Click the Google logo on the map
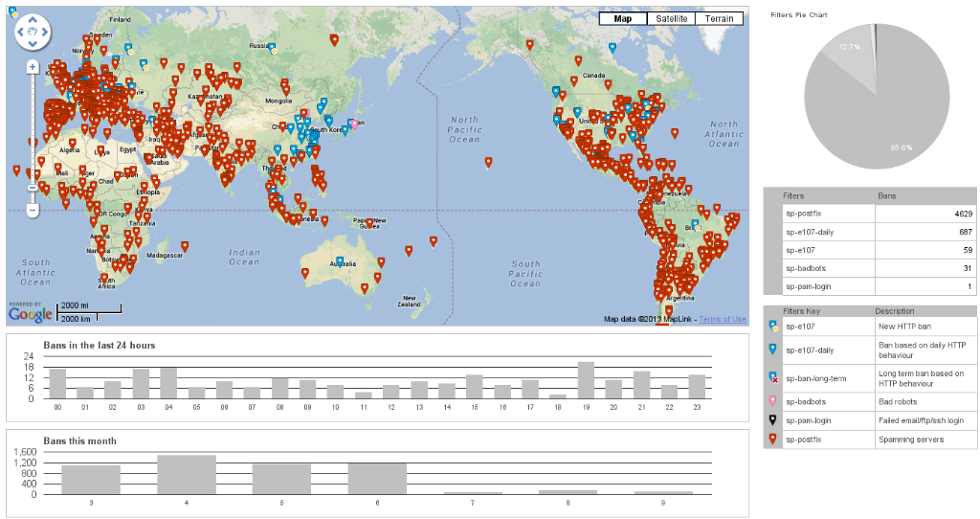Viewport: 980px width, 519px height. (x=31, y=313)
